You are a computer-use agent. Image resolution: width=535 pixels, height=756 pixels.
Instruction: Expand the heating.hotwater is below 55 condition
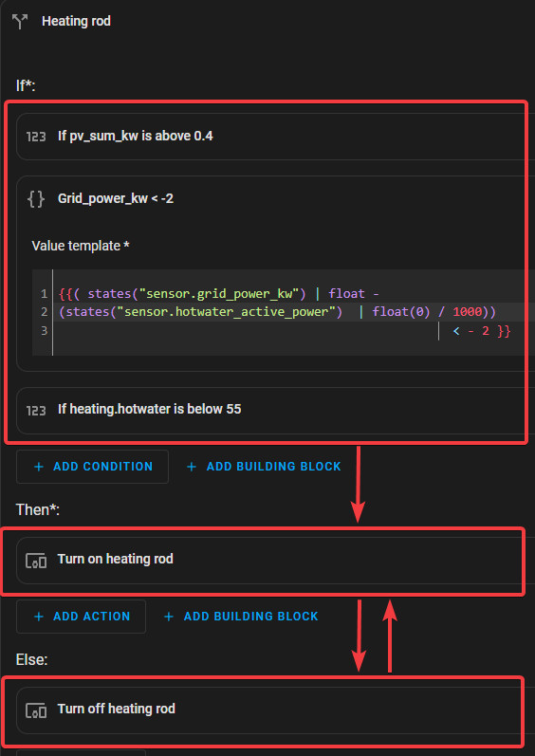[x=275, y=410]
